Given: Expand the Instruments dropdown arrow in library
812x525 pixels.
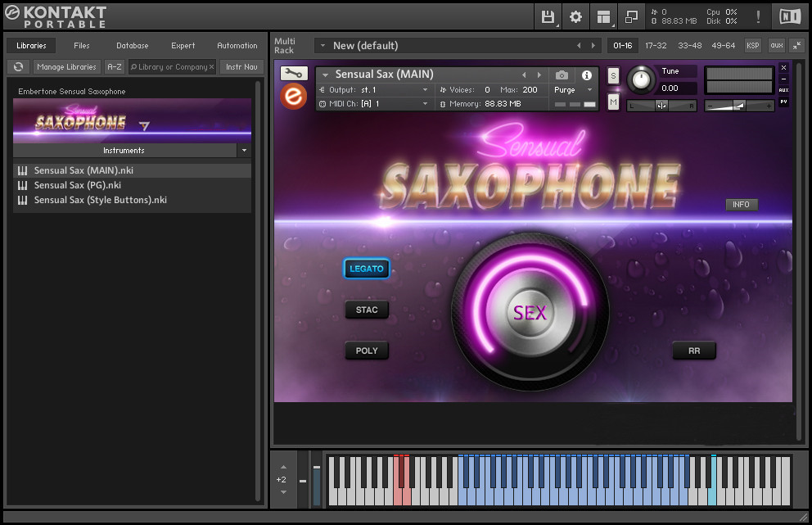Looking at the screenshot, I should (x=244, y=151).
